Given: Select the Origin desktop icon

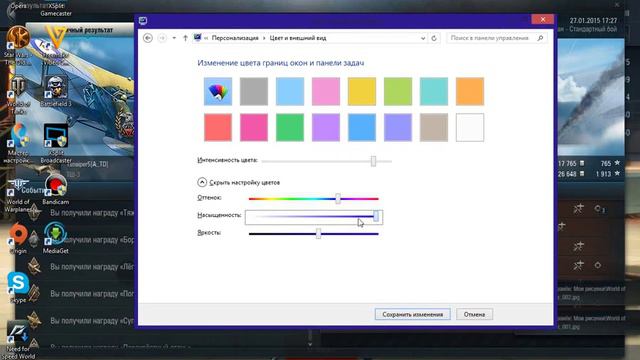Looking at the screenshot, I should pos(18,239).
